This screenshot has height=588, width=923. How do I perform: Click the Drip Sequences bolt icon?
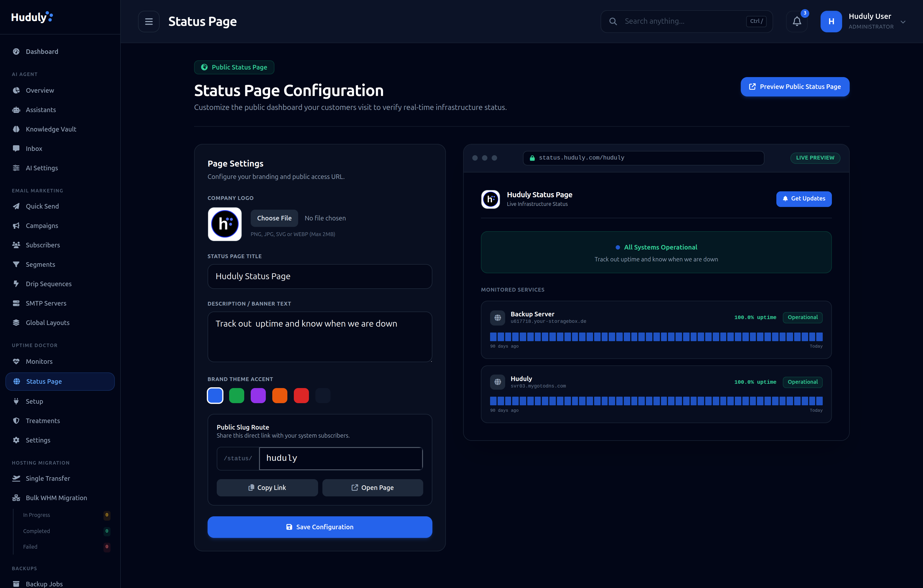pyautogui.click(x=16, y=284)
